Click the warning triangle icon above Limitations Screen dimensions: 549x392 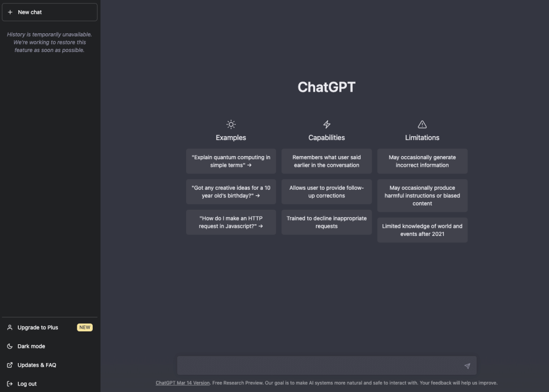tap(422, 124)
